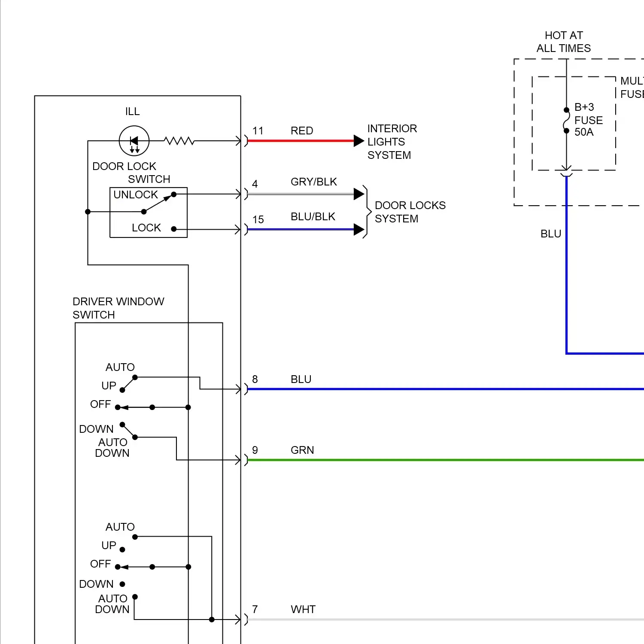Click the LOCK position label in the switch box
Image resolution: width=644 pixels, height=644 pixels.
(x=146, y=228)
